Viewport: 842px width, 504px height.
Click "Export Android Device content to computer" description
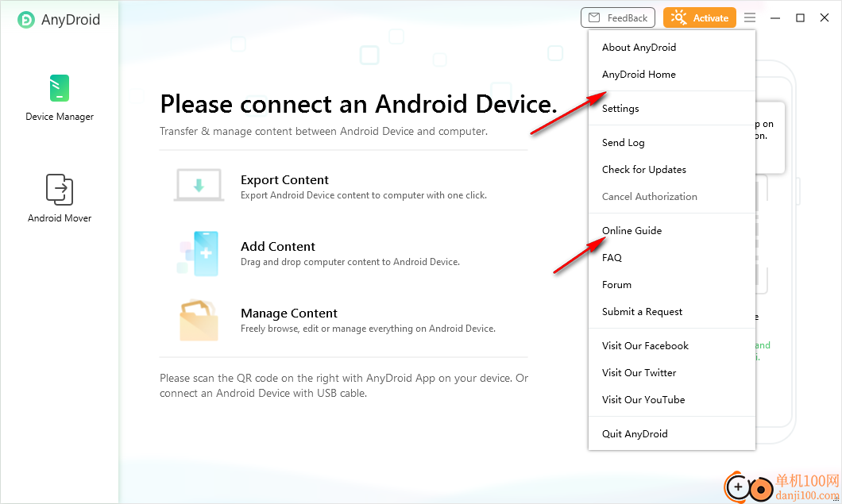(364, 195)
